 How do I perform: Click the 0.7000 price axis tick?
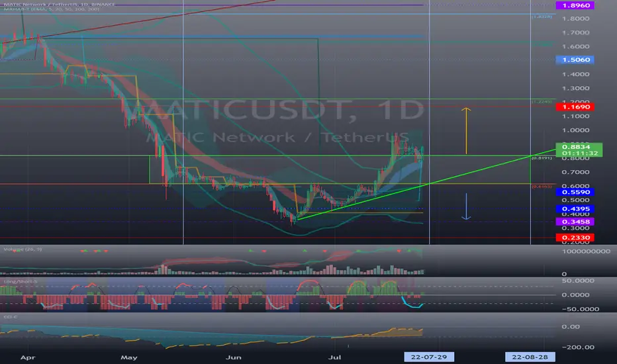point(576,172)
